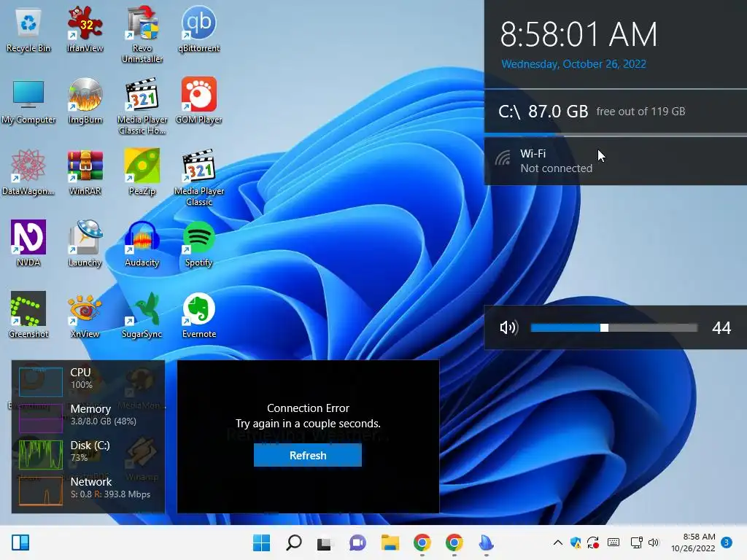This screenshot has width=747, height=560.
Task: Launch the GOM Player shortcut
Action: 198,101
